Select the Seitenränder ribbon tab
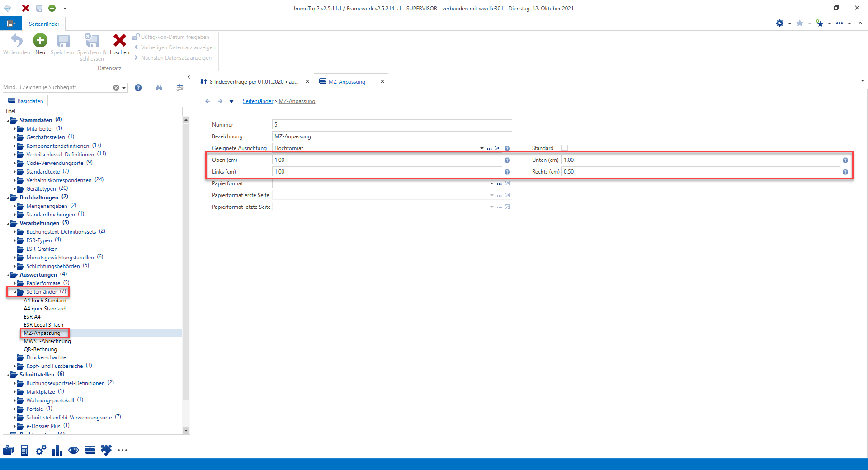868x470 pixels. point(44,24)
